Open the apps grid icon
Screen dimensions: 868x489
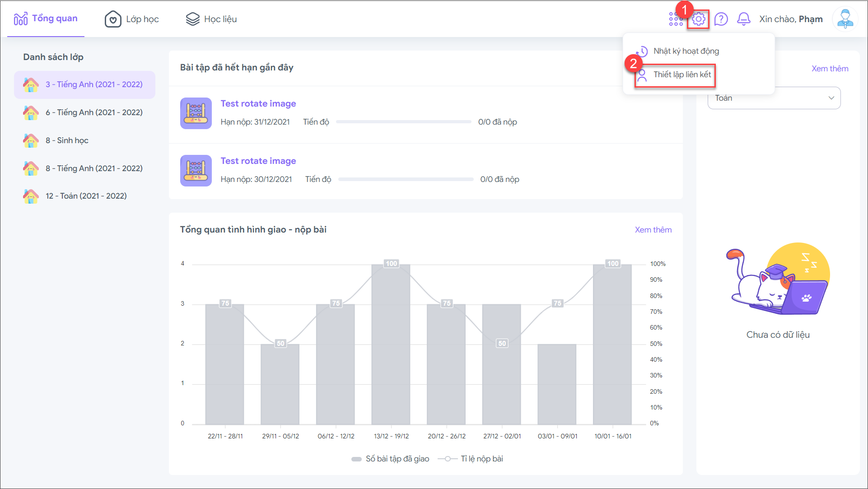pyautogui.click(x=676, y=19)
